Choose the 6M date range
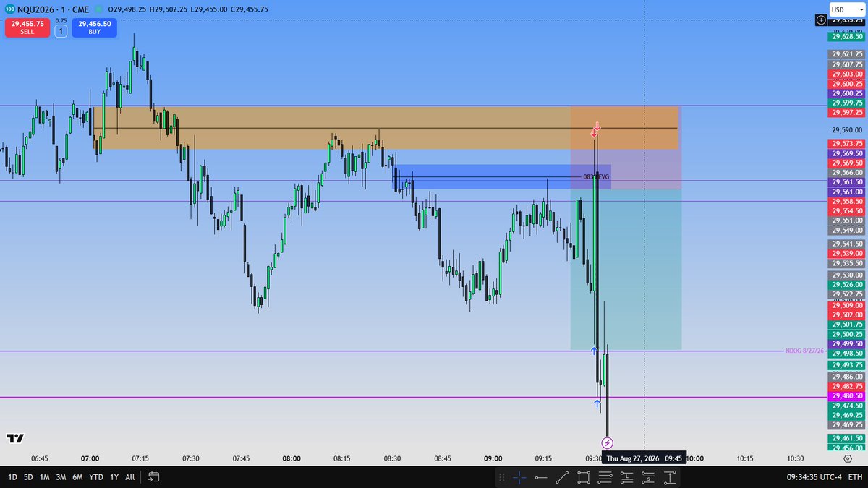The height and width of the screenshot is (488, 868). [78, 477]
